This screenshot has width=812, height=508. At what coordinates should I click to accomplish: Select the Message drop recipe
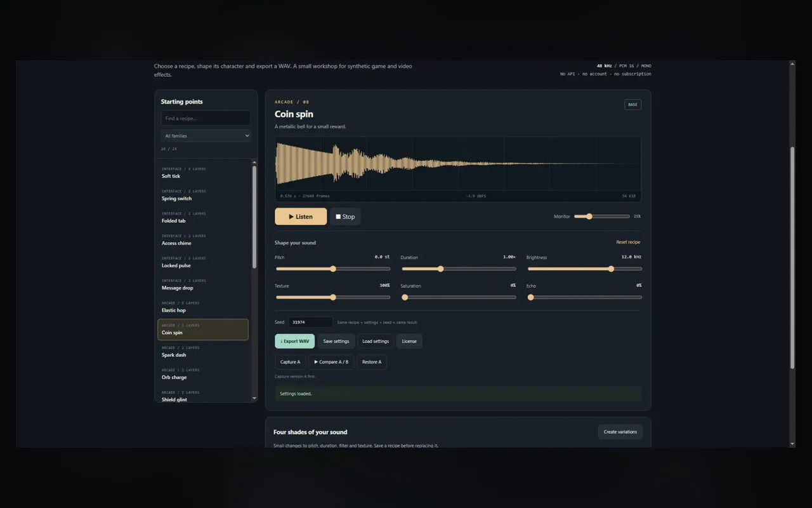203,284
